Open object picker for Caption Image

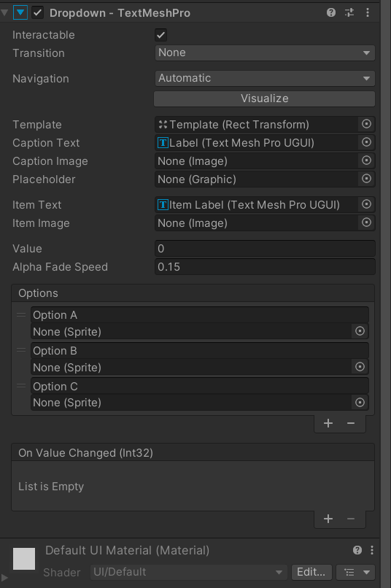(366, 161)
